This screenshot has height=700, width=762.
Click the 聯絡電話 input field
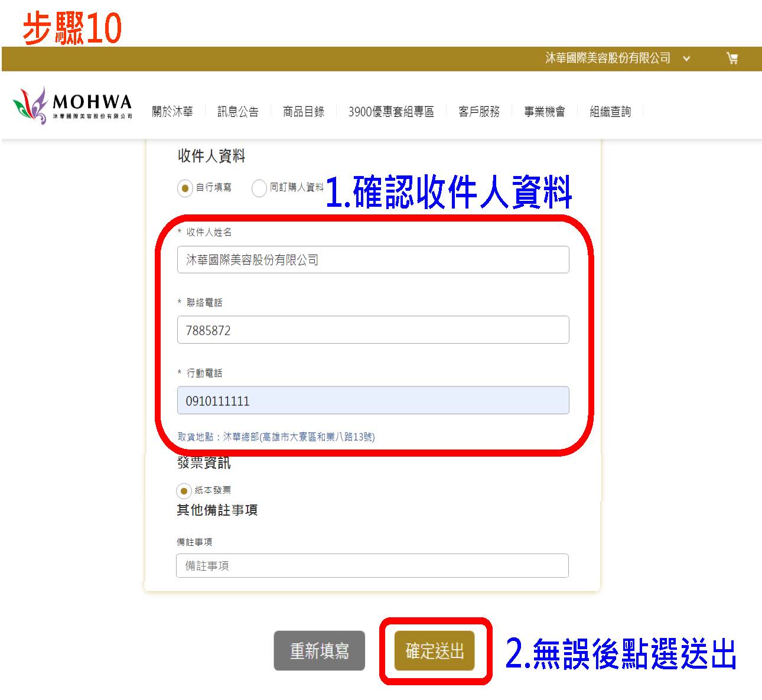[x=373, y=330]
